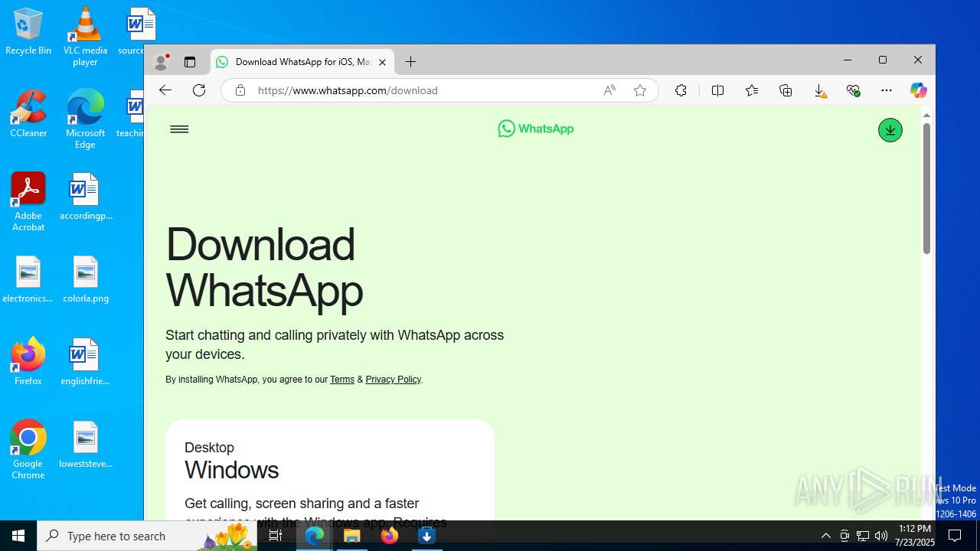
Task: Add this page to favorites star
Action: point(640,90)
